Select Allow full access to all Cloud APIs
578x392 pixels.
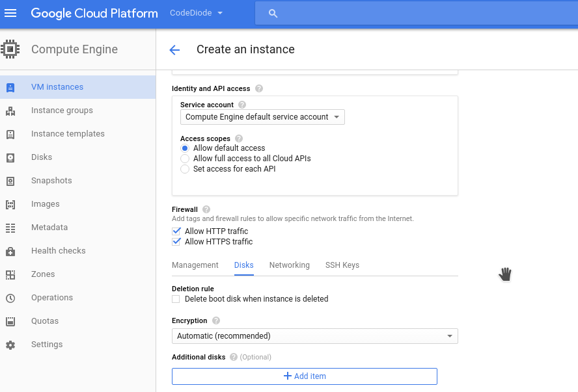pyautogui.click(x=185, y=158)
